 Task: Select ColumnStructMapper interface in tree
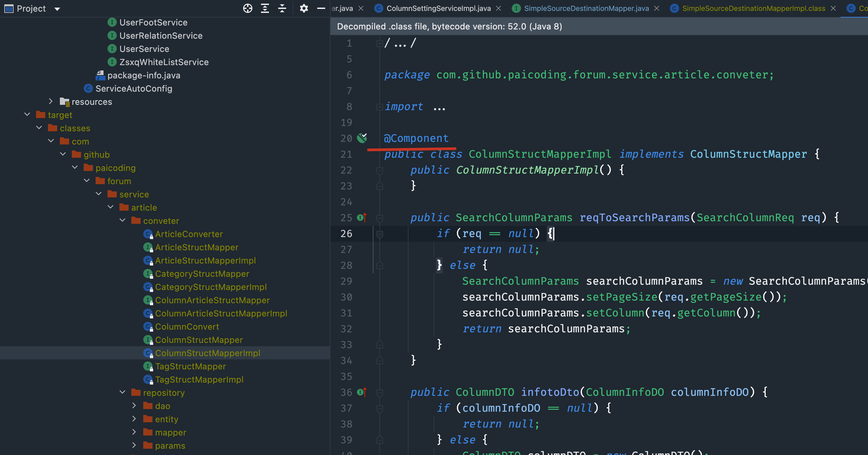click(x=198, y=340)
